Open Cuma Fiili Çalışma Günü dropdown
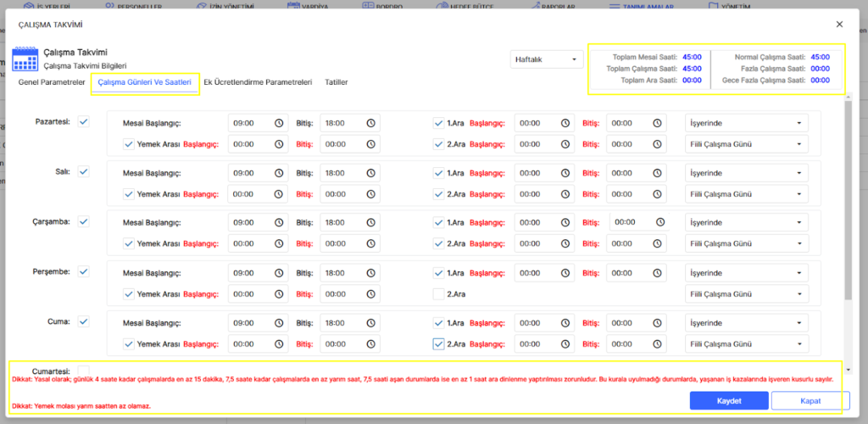Viewport: 868px width, 424px height. coord(746,344)
